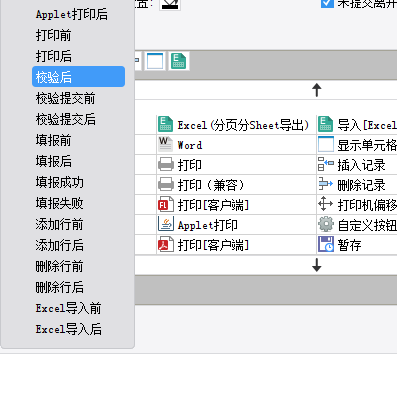This screenshot has width=397, height=409.
Task: Pick 校验提交前 in the event menu
Action: (66, 98)
